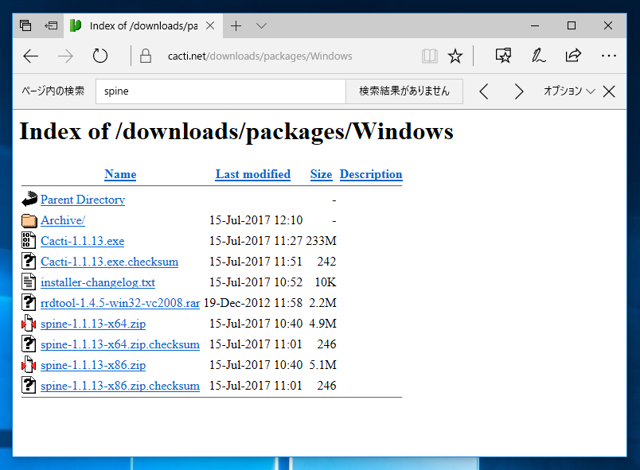Click the 検索結果がありません result message

[x=404, y=91]
